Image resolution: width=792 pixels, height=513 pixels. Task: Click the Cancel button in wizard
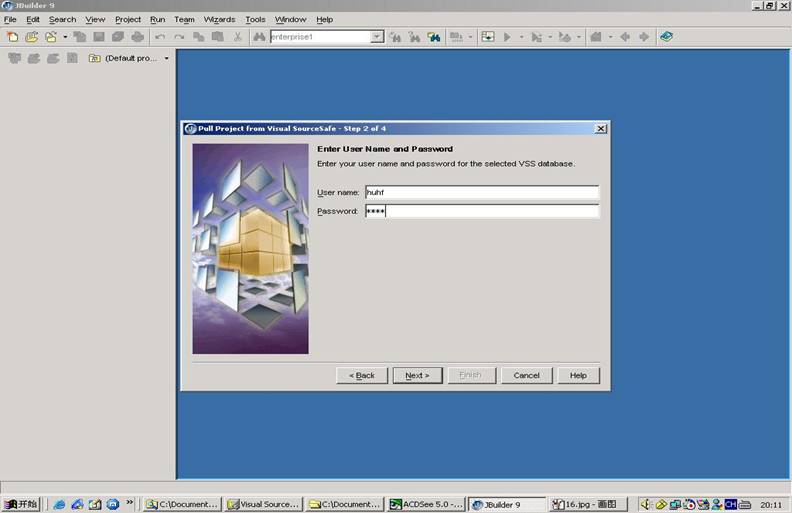coord(526,375)
